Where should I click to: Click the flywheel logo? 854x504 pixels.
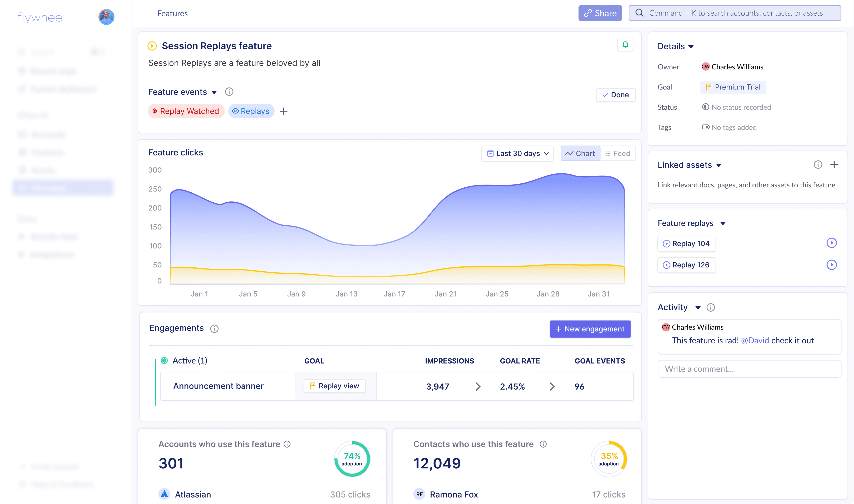41,17
